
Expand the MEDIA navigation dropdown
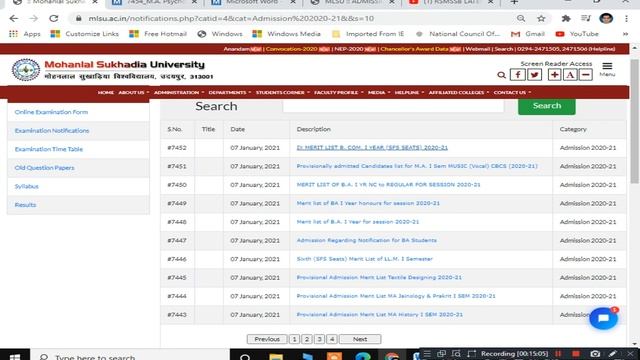[379, 93]
